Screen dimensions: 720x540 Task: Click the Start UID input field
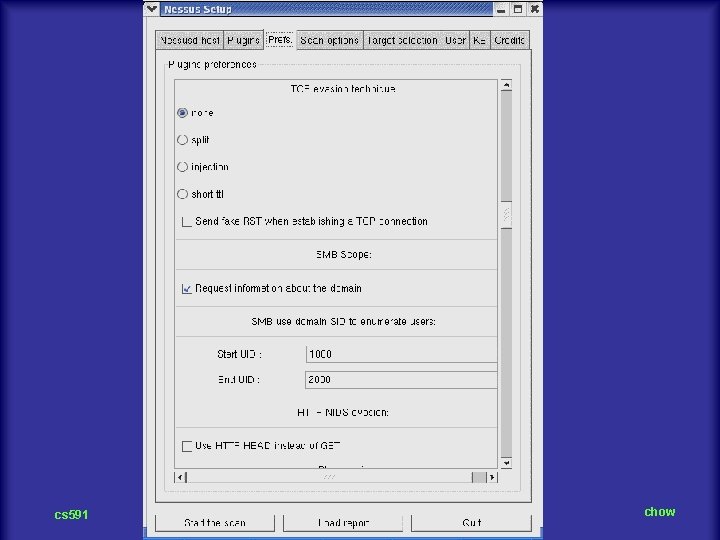click(x=401, y=354)
